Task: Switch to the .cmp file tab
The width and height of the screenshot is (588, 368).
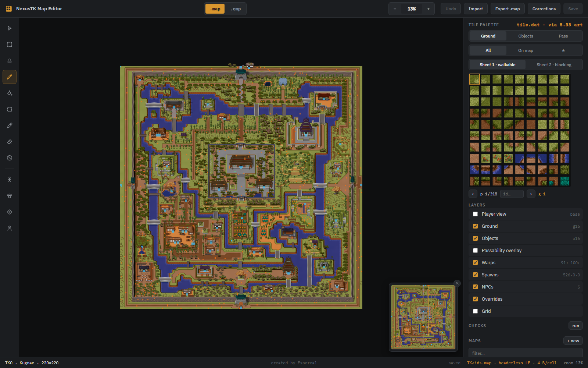Action: point(236,9)
